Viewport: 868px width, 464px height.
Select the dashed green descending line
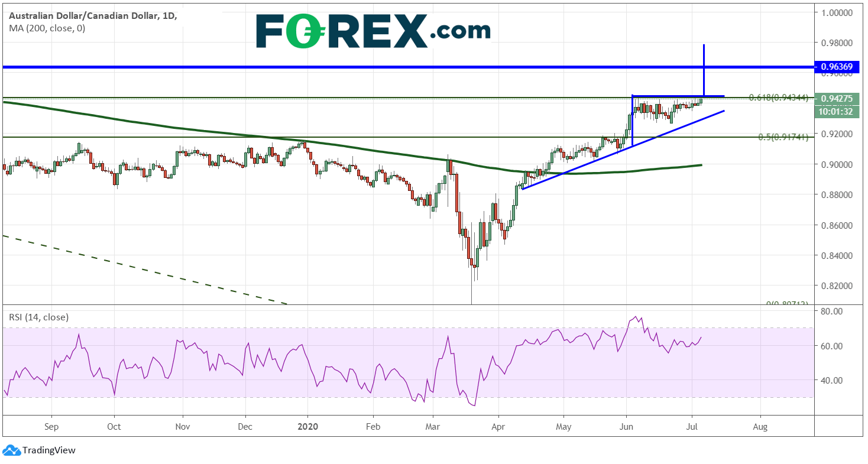145,270
